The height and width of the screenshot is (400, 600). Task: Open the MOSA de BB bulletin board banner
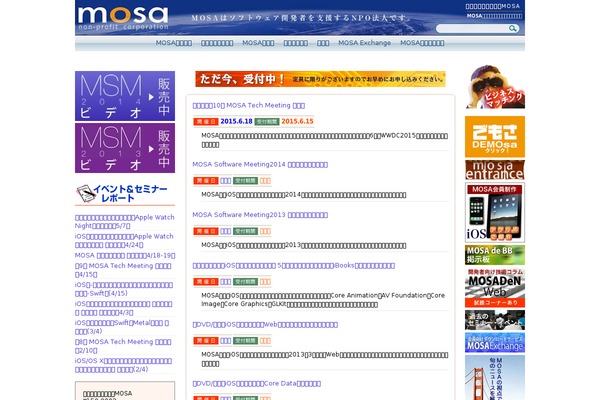(495, 255)
